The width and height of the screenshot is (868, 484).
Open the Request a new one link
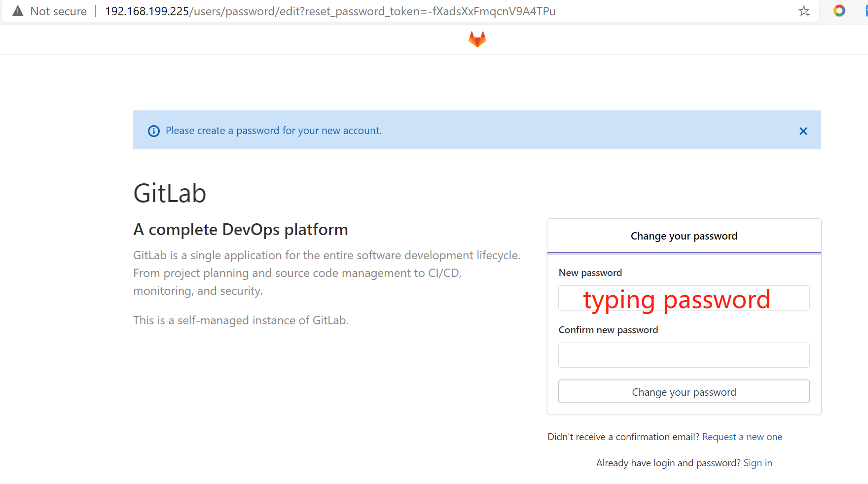click(742, 437)
